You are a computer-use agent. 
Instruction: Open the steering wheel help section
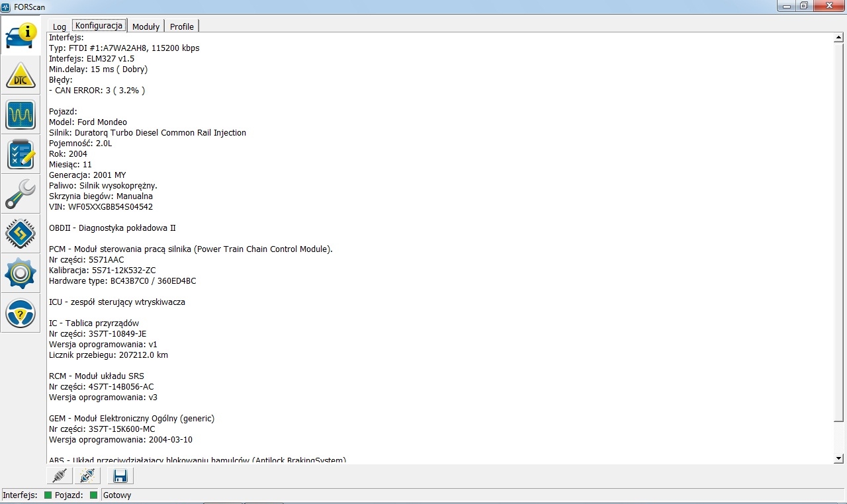coord(21,314)
